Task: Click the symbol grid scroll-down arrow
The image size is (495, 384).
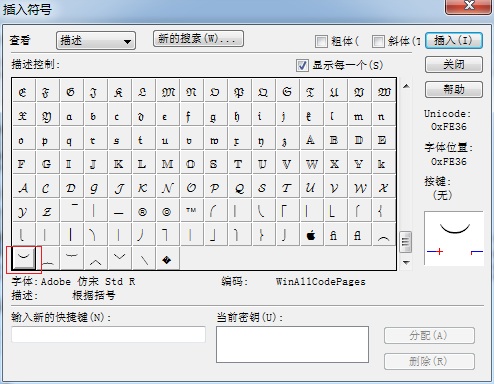Action: tap(406, 263)
